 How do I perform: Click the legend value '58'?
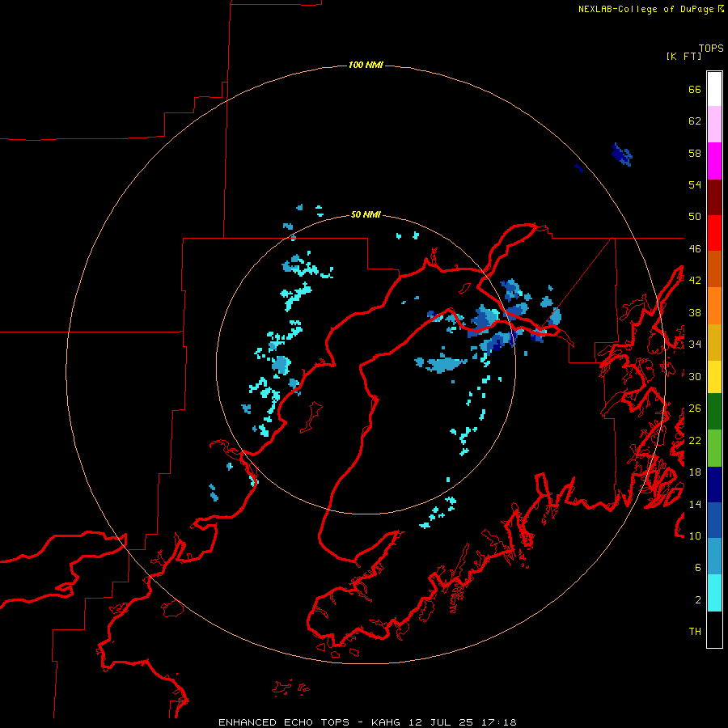[695, 153]
